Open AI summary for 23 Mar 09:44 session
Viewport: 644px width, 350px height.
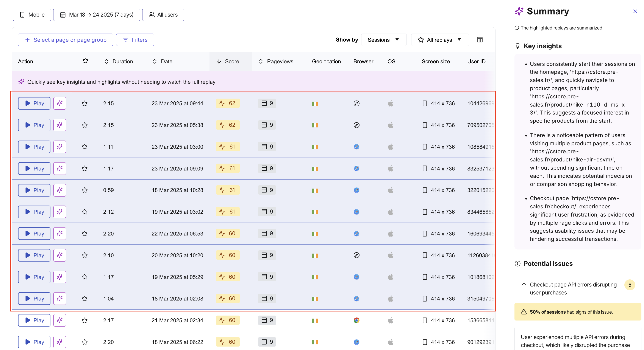click(x=59, y=103)
